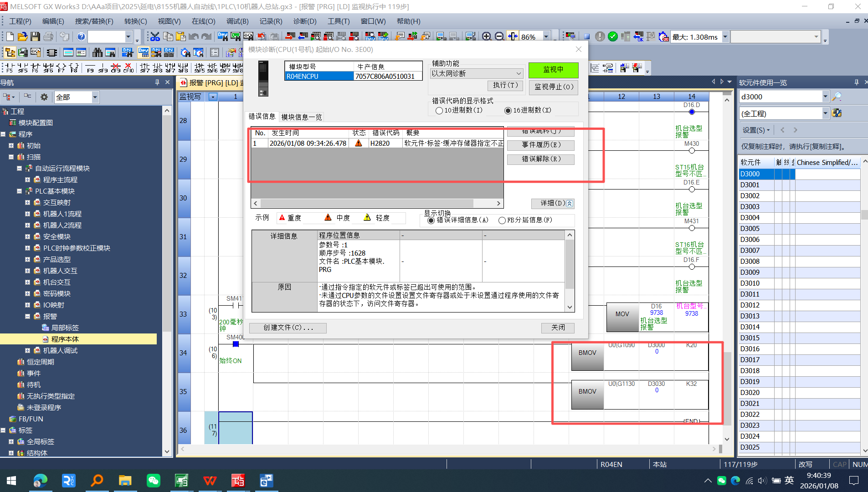Click the zoom in magnifier icon
868x492 pixels.
487,37
